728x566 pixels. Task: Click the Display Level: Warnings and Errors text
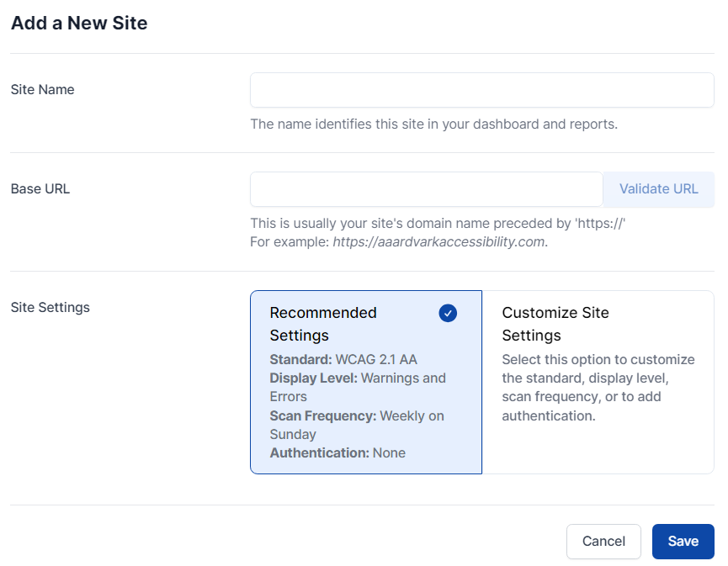pos(358,387)
